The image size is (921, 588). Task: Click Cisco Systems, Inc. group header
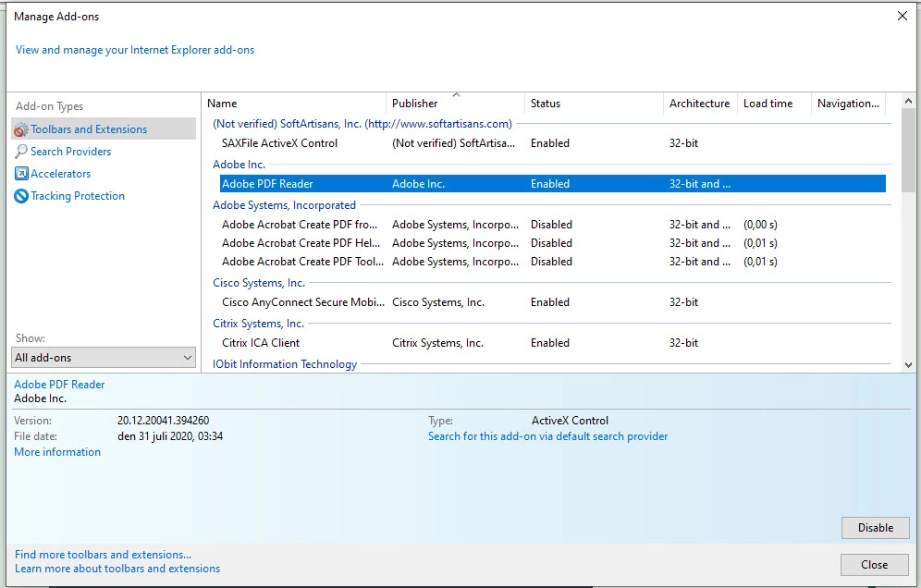(x=259, y=283)
